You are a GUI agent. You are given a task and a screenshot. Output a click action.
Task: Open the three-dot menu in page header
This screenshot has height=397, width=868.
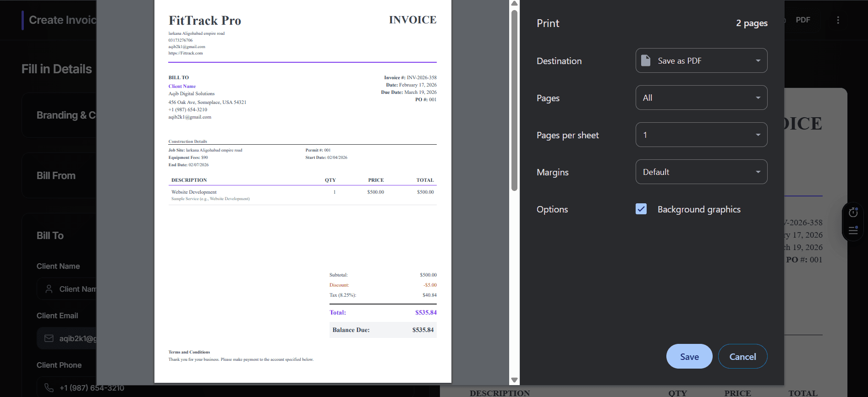[x=838, y=20]
